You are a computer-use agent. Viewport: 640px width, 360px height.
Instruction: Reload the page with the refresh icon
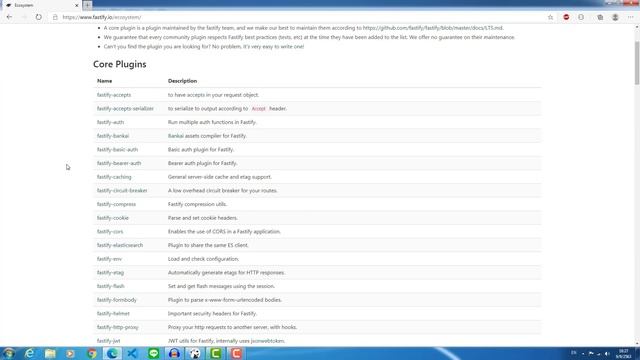(x=38, y=17)
